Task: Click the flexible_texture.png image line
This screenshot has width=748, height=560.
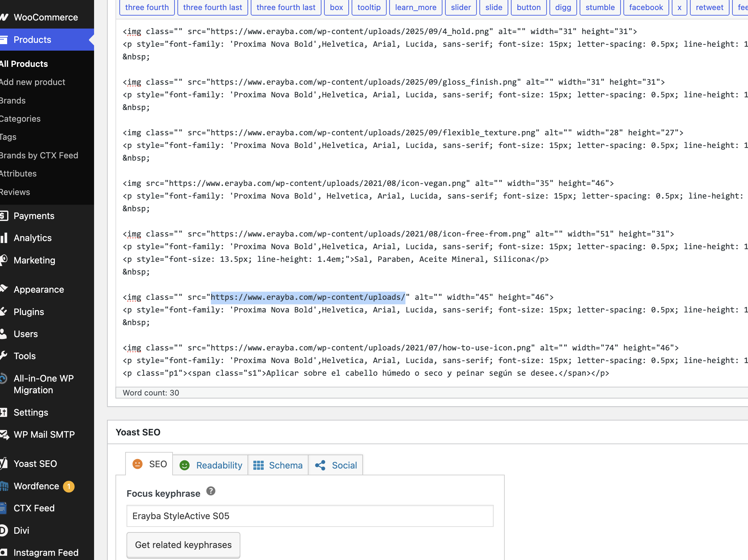Action: tap(403, 133)
